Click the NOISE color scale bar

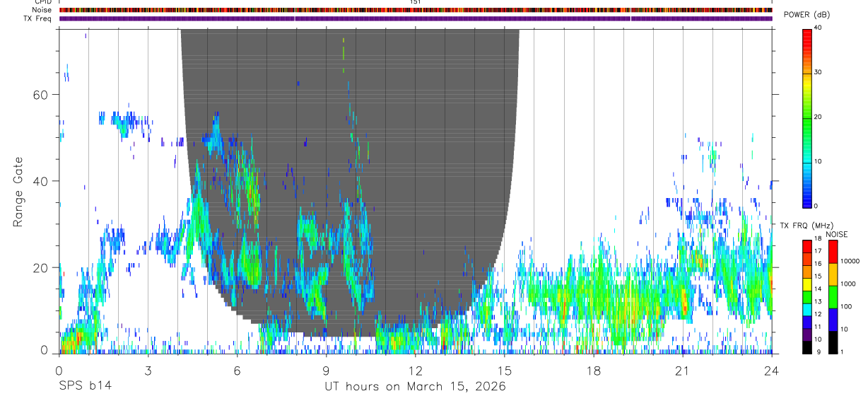[x=833, y=296]
